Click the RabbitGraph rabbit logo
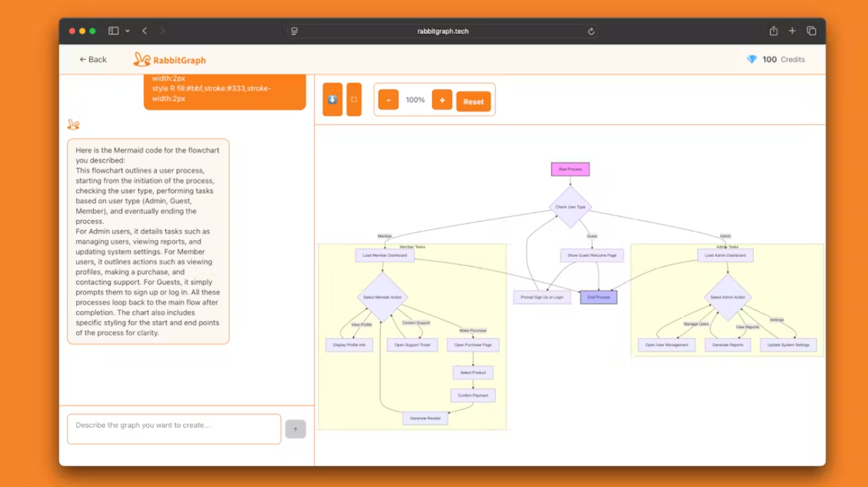The image size is (868, 487). pyautogui.click(x=140, y=60)
